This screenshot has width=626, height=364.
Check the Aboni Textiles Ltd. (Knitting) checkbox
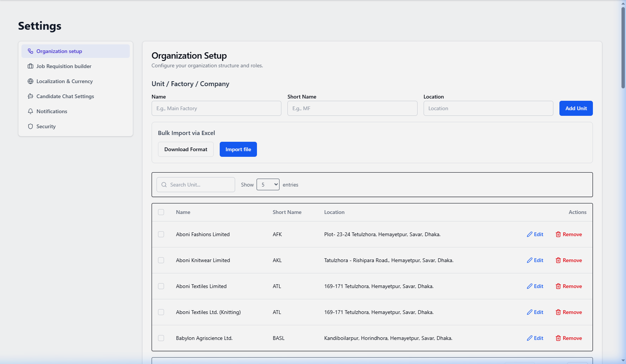[x=161, y=312]
